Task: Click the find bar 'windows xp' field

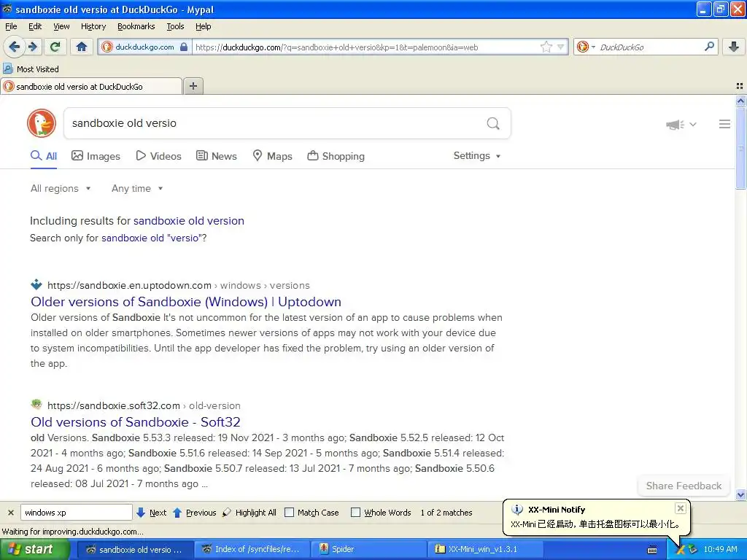Action: 76,513
